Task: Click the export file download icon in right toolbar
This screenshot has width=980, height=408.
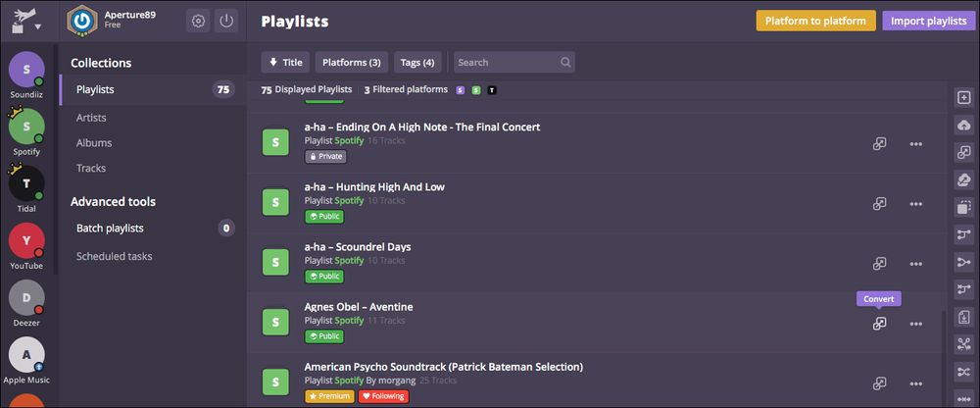Action: tap(963, 317)
